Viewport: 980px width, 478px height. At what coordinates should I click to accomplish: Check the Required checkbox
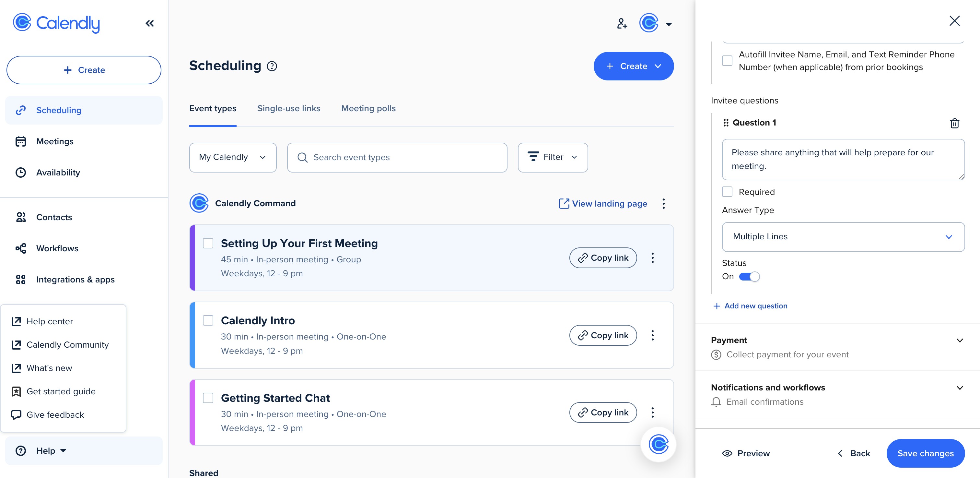[727, 192]
